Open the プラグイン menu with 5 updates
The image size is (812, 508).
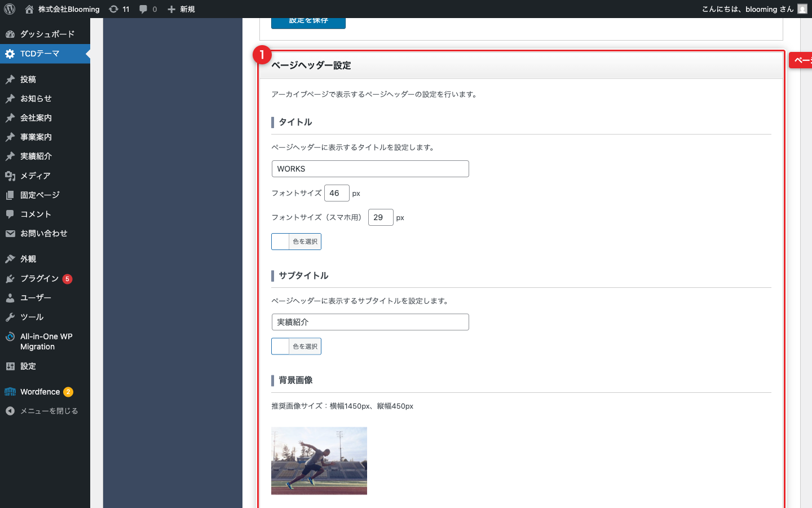tap(45, 279)
